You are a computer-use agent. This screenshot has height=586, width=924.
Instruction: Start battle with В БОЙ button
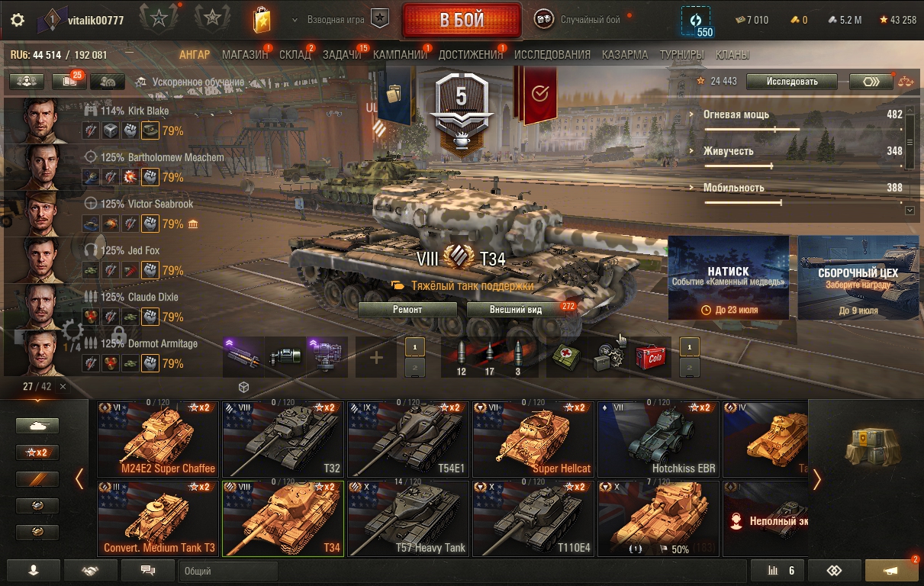pos(462,21)
